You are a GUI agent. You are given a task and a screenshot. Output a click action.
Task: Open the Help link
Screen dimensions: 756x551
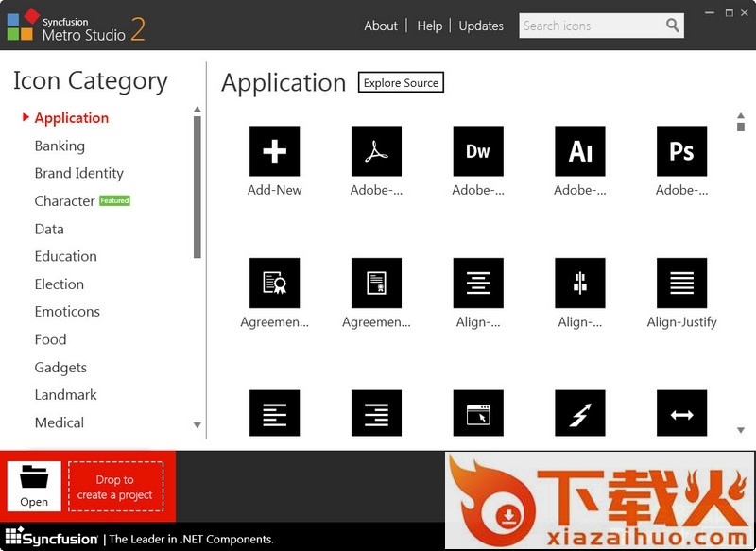[430, 26]
